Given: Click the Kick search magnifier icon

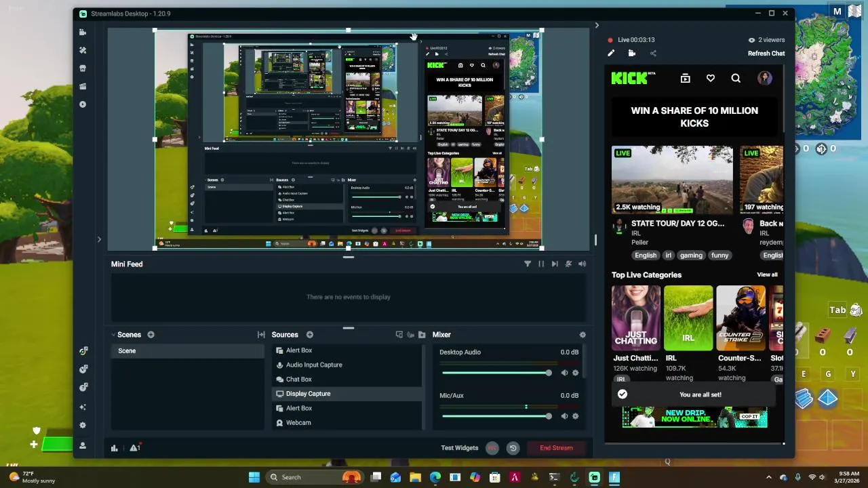Looking at the screenshot, I should pos(736,79).
